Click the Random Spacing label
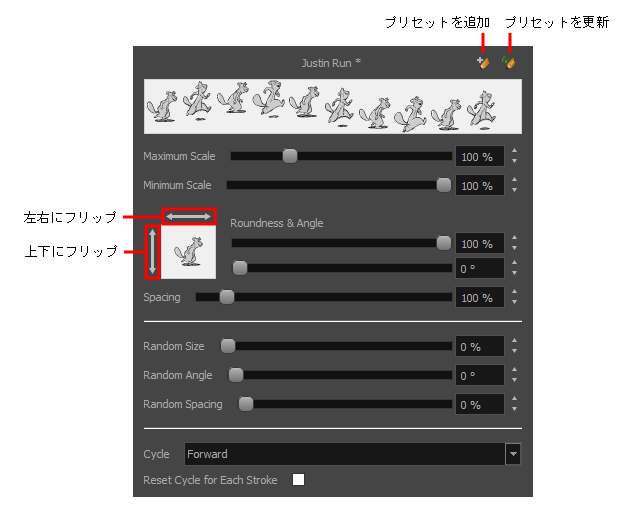 point(183,404)
